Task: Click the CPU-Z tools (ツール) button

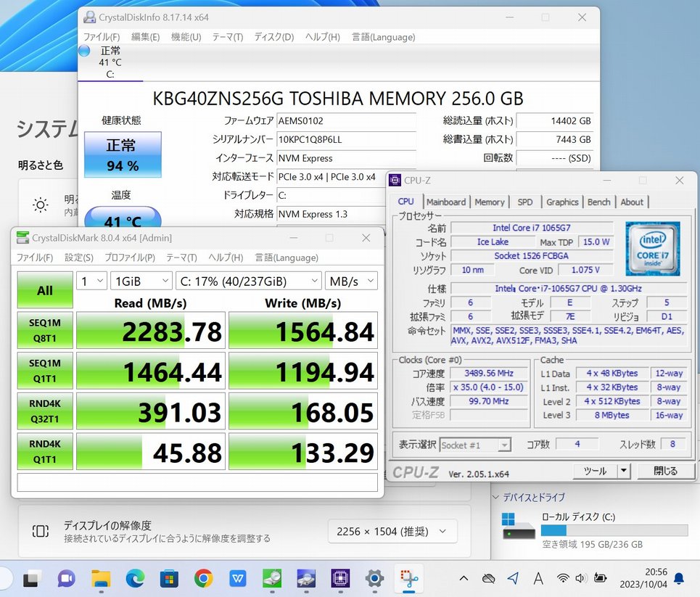Action: click(x=595, y=471)
